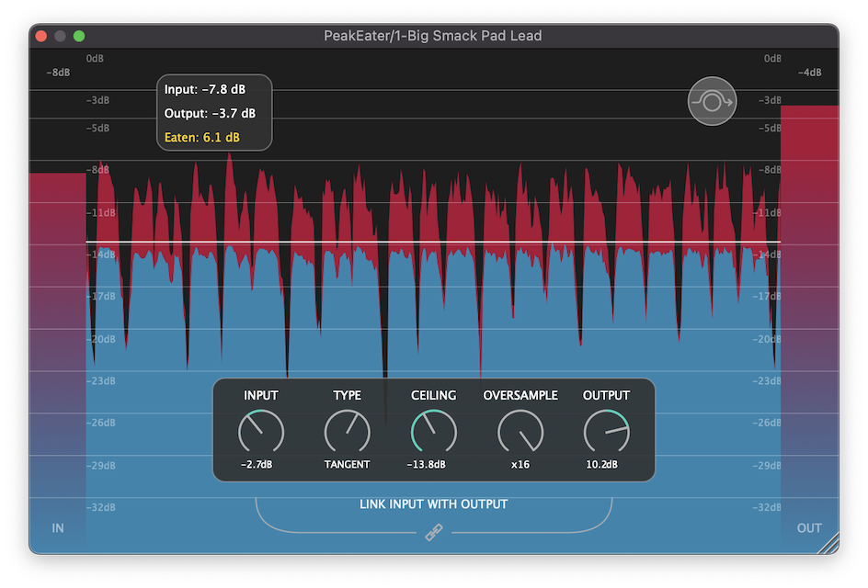Click the resize grip in window corner
This screenshot has height=588, width=868.
pyautogui.click(x=829, y=544)
